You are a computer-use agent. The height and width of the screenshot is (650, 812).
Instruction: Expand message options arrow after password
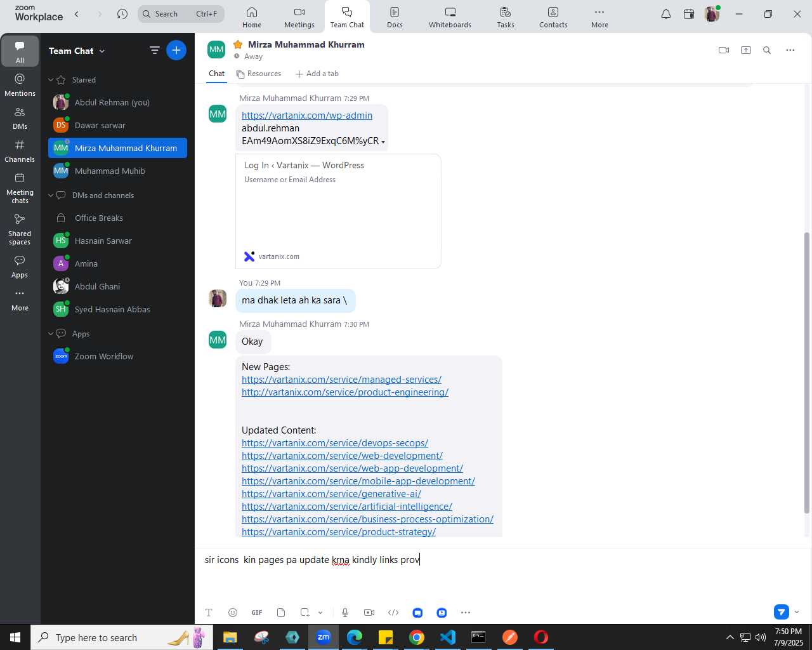click(383, 142)
